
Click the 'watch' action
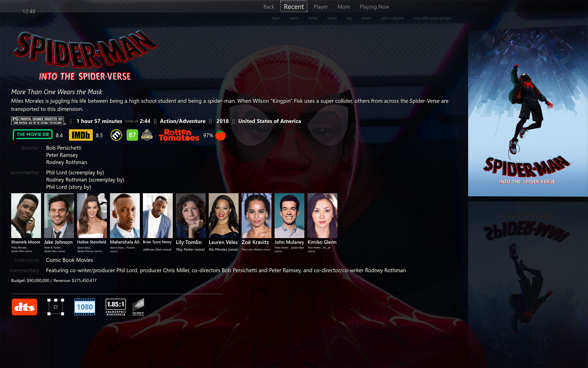[294, 18]
